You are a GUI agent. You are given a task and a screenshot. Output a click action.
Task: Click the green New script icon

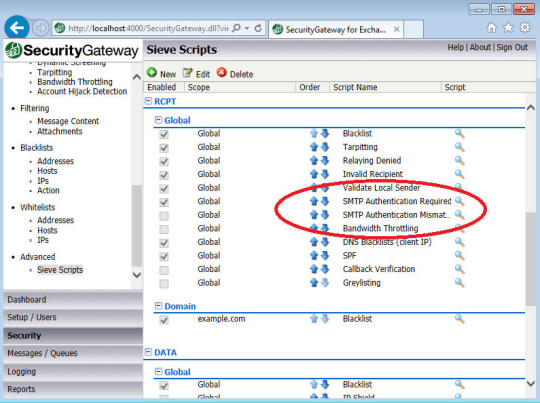click(x=152, y=73)
